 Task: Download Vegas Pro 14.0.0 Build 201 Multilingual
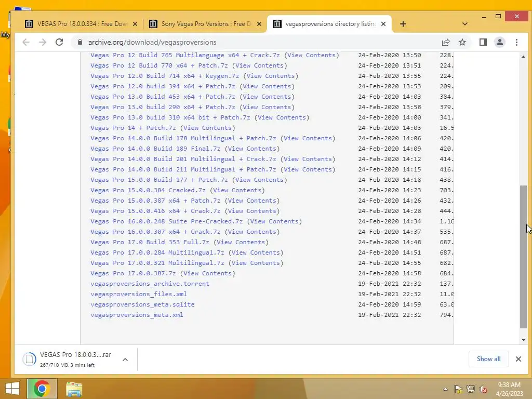coord(183,159)
